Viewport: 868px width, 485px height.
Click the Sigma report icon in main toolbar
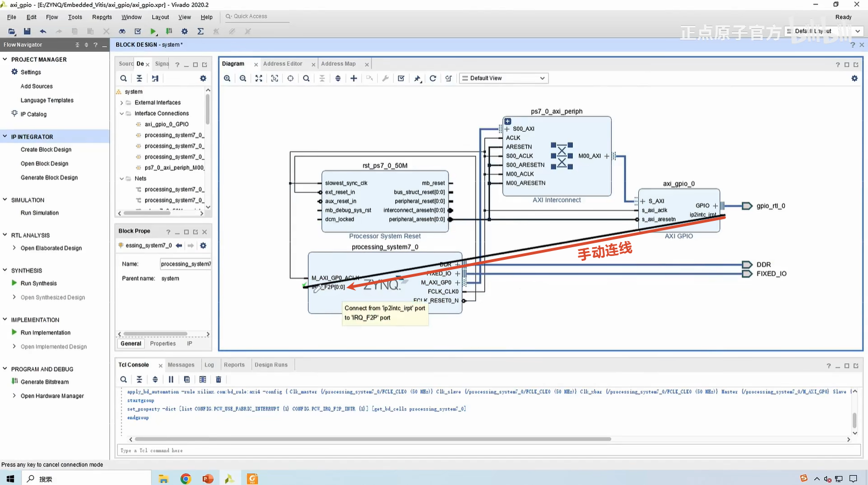pos(201,31)
